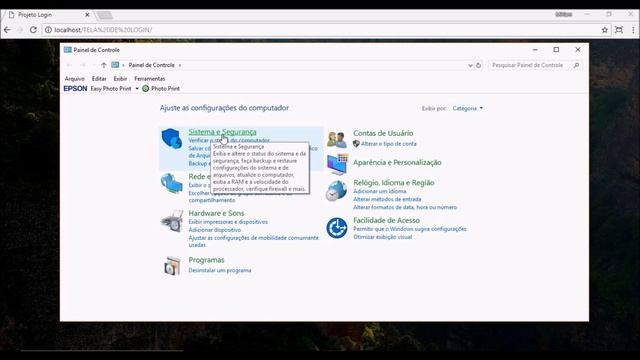This screenshot has width=640, height=360.
Task: Click Chrome back arrow button
Action: click(x=7, y=30)
